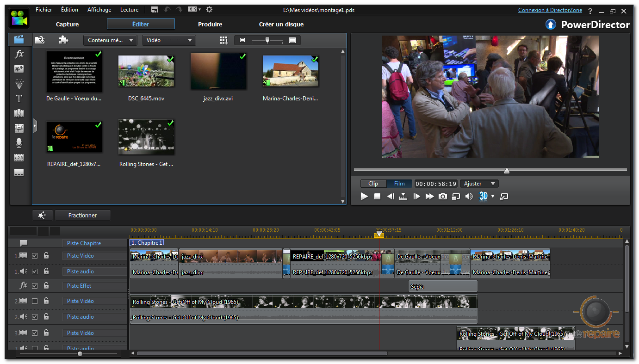
Task: Switch to the Produire tab
Action: (x=210, y=24)
